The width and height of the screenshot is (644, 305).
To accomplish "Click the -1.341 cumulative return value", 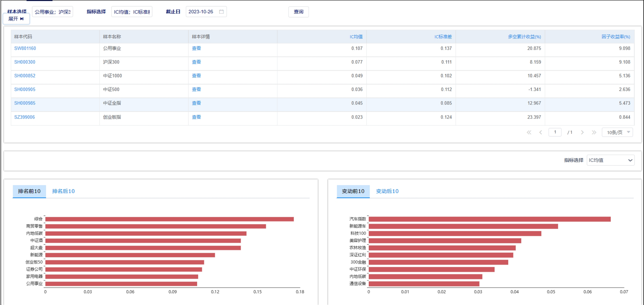I will 535,89.
